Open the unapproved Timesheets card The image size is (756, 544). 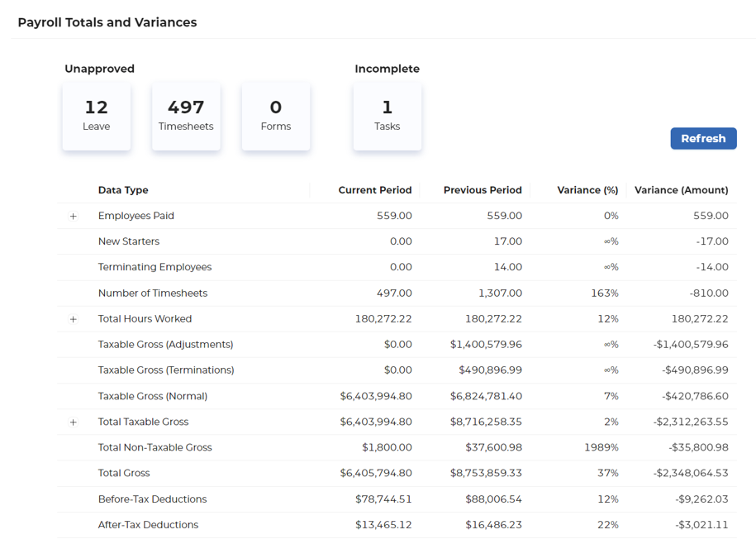[186, 116]
